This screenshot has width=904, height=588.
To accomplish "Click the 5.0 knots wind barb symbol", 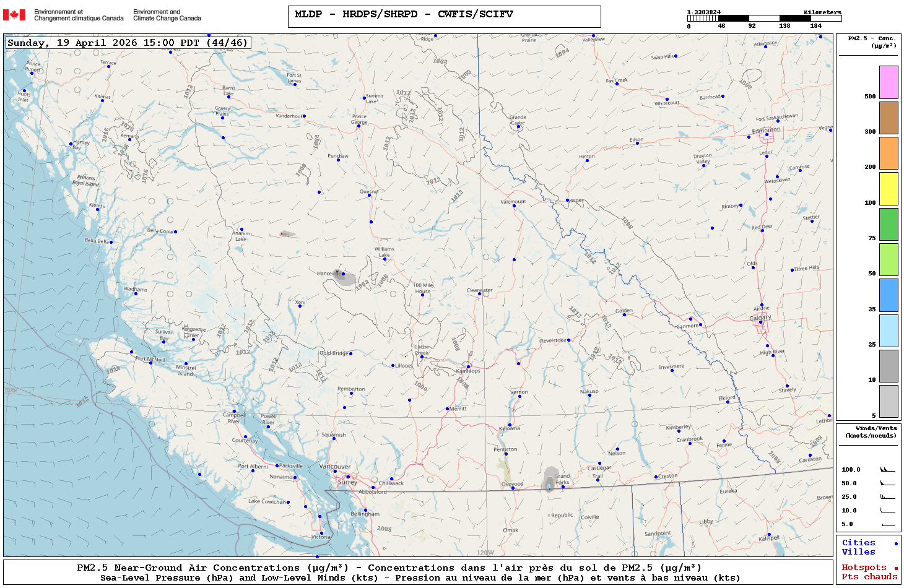I will 887,524.
